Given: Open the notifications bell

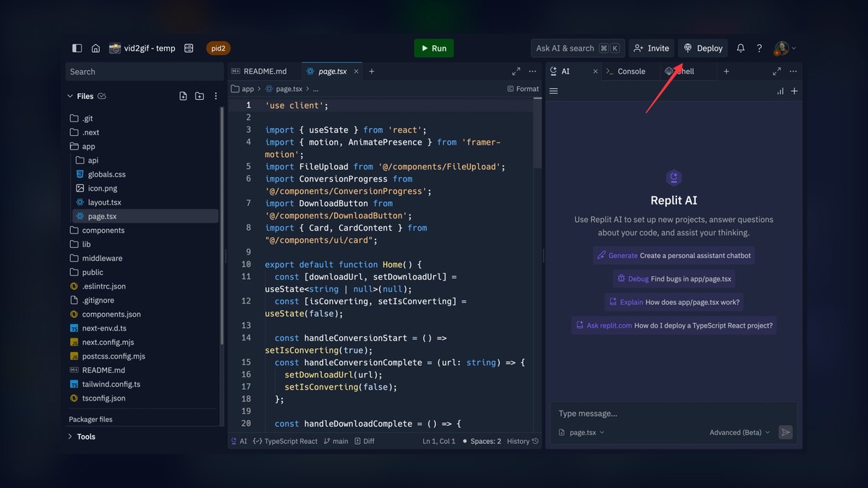Looking at the screenshot, I should [x=741, y=48].
